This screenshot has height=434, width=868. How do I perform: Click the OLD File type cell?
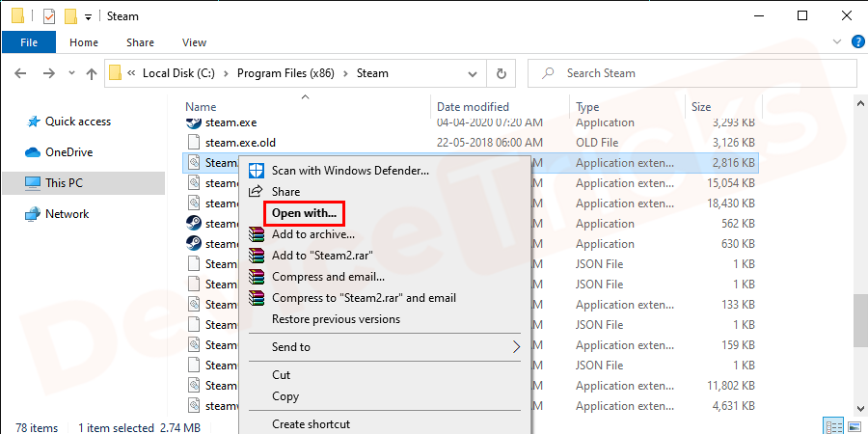pos(597,143)
